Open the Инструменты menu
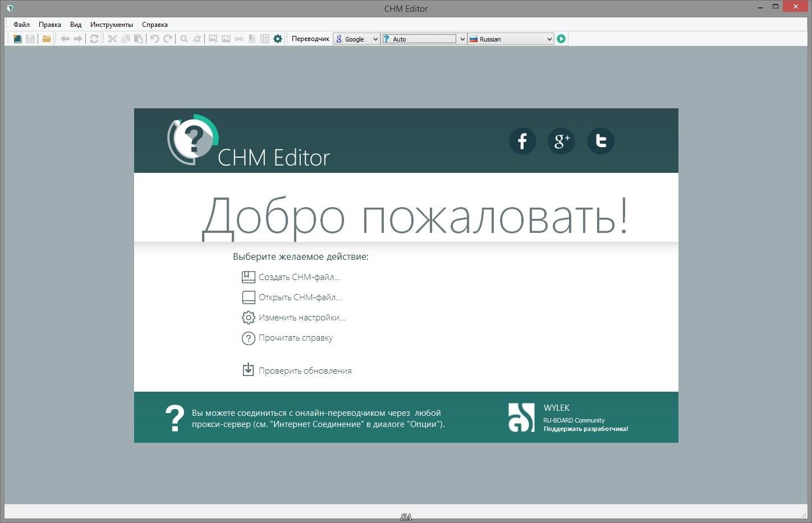Viewport: 812px width, 523px height. 112,25
